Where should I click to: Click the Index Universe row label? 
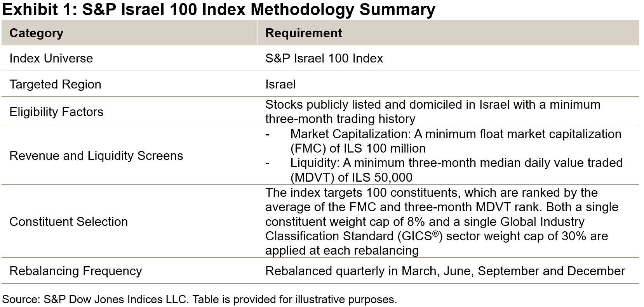51,58
